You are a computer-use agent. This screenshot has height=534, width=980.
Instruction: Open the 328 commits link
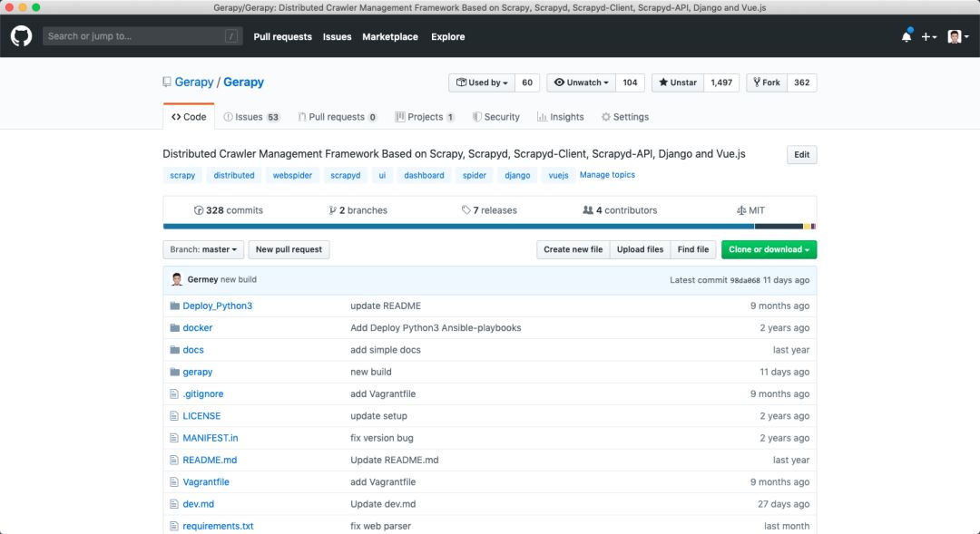pos(228,210)
